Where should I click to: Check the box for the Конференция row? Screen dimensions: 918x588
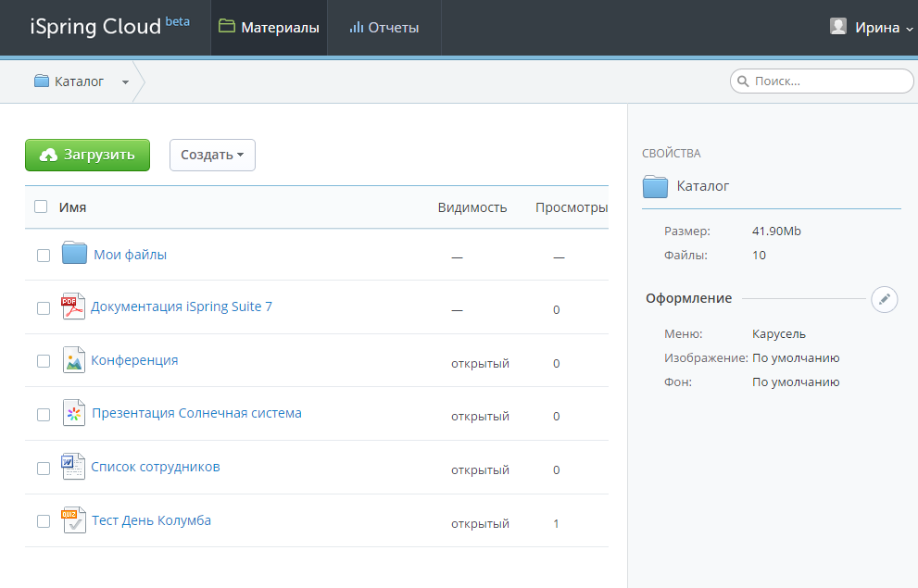pyautogui.click(x=44, y=361)
